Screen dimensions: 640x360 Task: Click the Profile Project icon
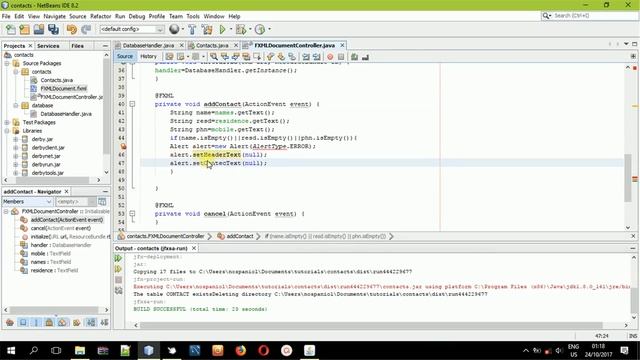[x=260, y=29]
